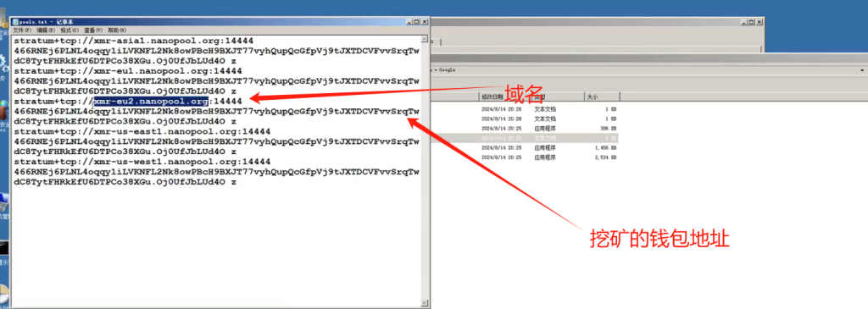Place cursor in xmr-eu2.nanopool.org highlighted text
The height and width of the screenshot is (309, 868).
[x=151, y=102]
